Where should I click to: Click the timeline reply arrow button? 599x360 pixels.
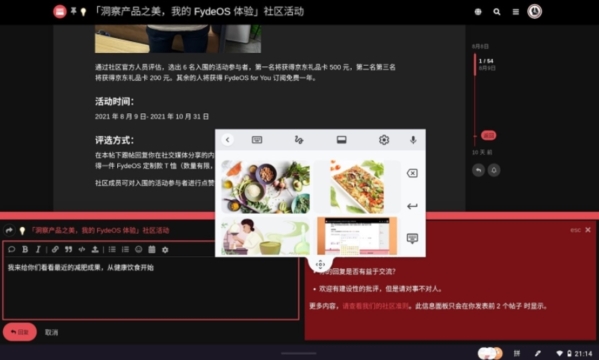pyautogui.click(x=478, y=170)
